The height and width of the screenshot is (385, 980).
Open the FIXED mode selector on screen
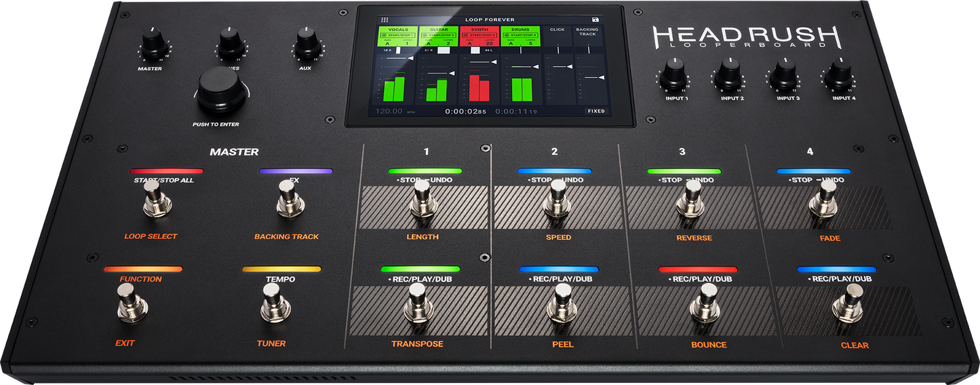pyautogui.click(x=596, y=111)
